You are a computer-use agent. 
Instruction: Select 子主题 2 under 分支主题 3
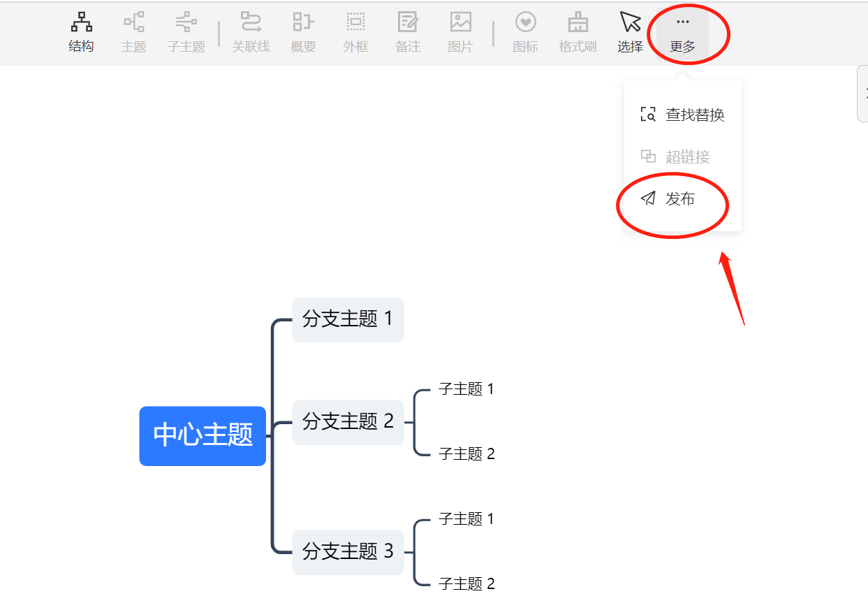point(466,584)
